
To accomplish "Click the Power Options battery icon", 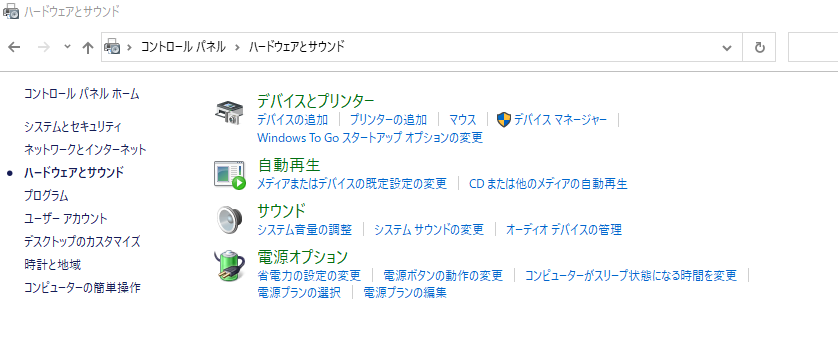I will (x=230, y=266).
